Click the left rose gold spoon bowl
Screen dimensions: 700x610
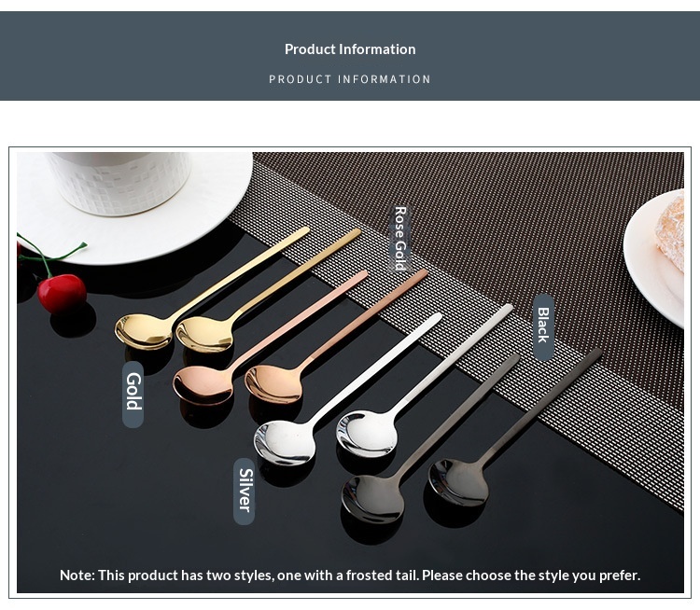coord(203,384)
